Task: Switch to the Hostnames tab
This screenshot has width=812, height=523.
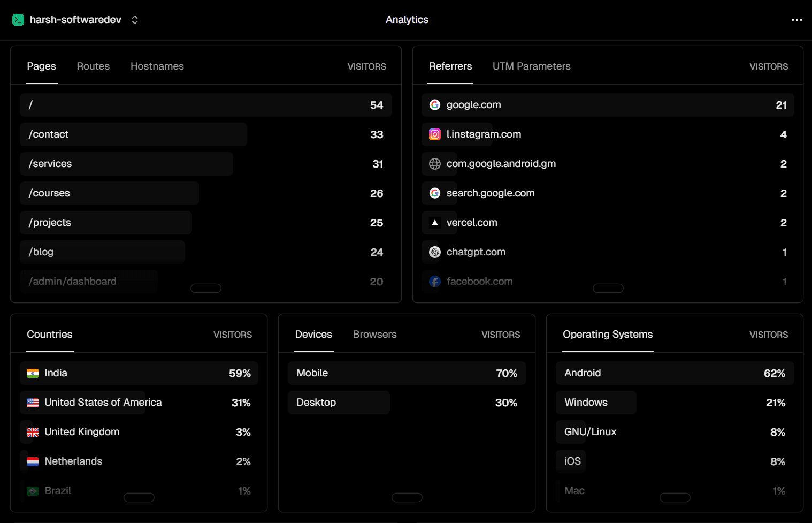Action: coord(157,66)
